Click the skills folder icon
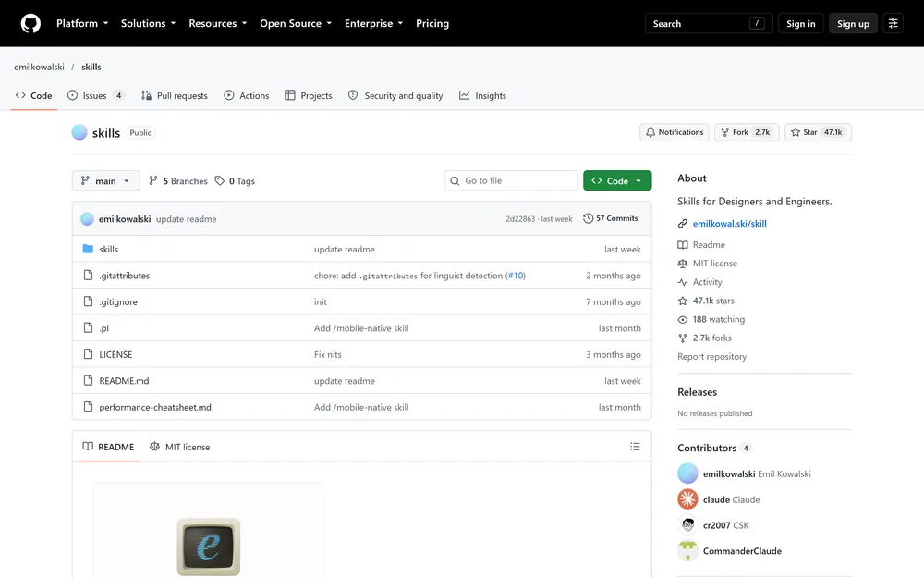Screen dimensions: 924x578 [x=88, y=249]
